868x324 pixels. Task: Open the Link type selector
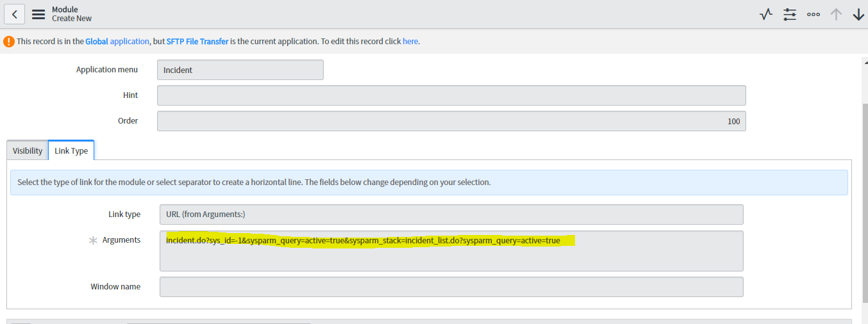tap(451, 215)
